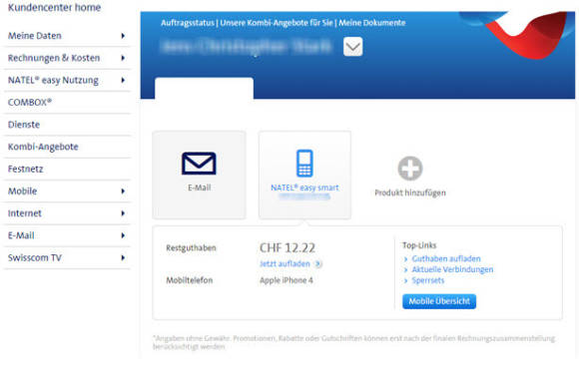This screenshot has width=579, height=392.
Task: Open the account dropdown chevron button
Action: click(x=352, y=47)
